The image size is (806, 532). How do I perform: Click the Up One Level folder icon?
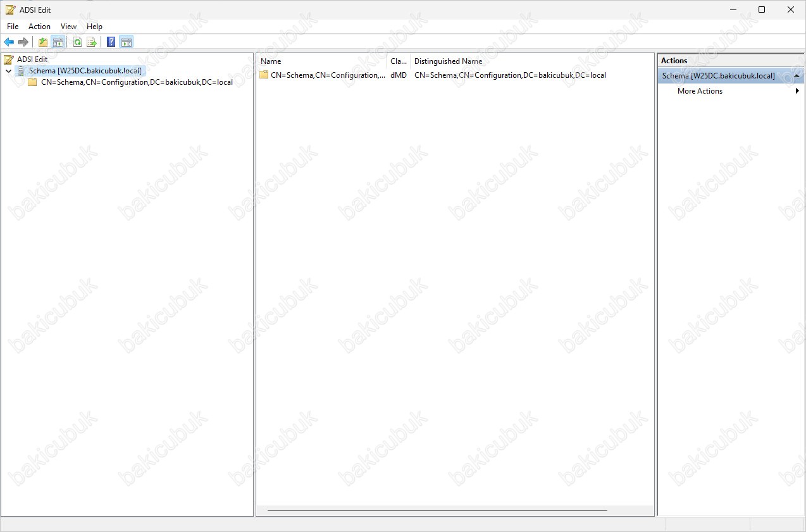pos(43,42)
